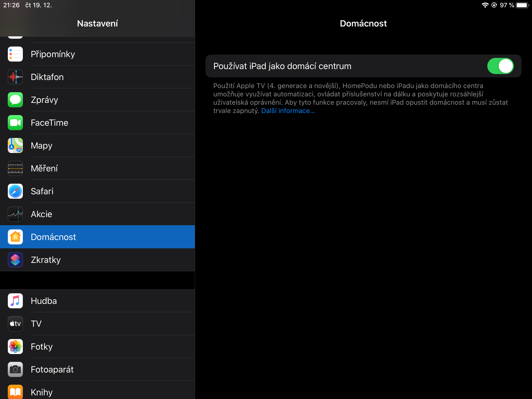Screen dimensions: 532x399
Task: Open the Hudba music settings
Action: 97,301
